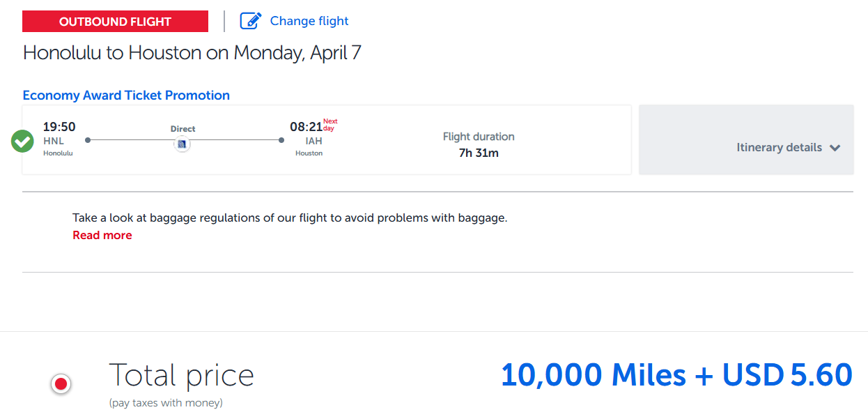Open Read more about baggage regulations
Image resolution: width=868 pixels, height=419 pixels.
click(102, 235)
